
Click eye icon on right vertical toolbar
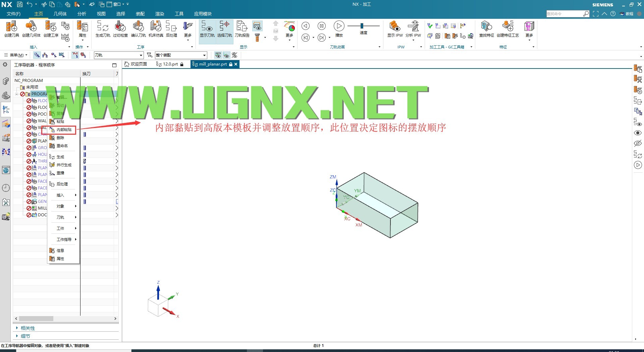click(x=638, y=133)
